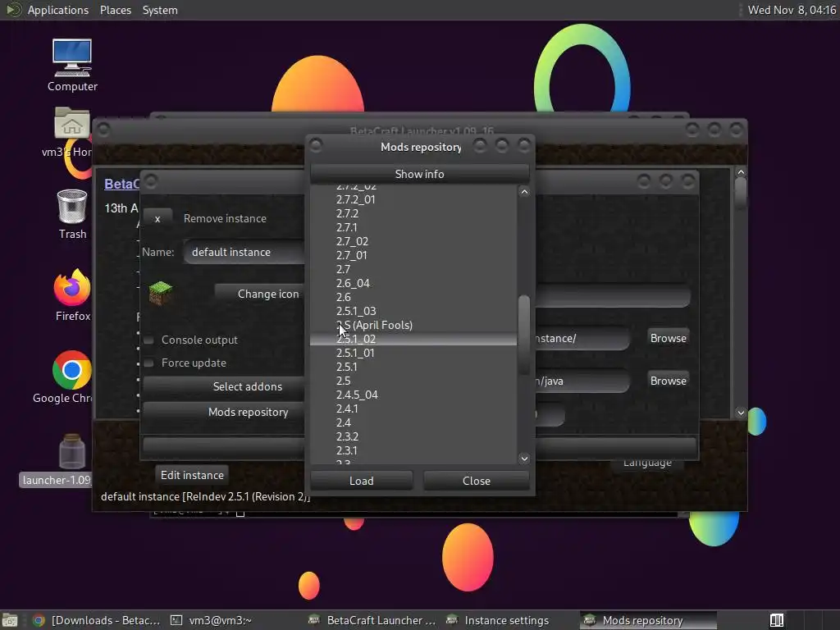Image resolution: width=840 pixels, height=630 pixels.
Task: Select version 2.3.2 in list
Action: point(413,436)
